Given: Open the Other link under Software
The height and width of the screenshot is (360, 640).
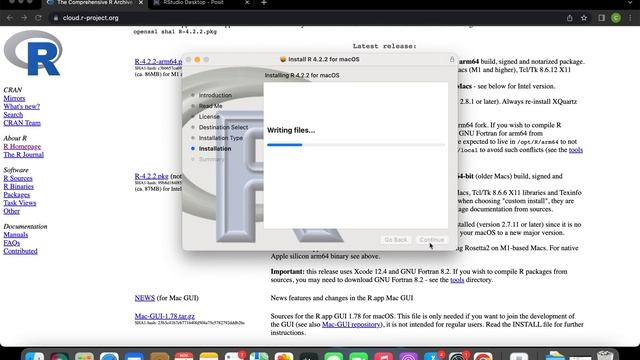Looking at the screenshot, I should (11, 211).
